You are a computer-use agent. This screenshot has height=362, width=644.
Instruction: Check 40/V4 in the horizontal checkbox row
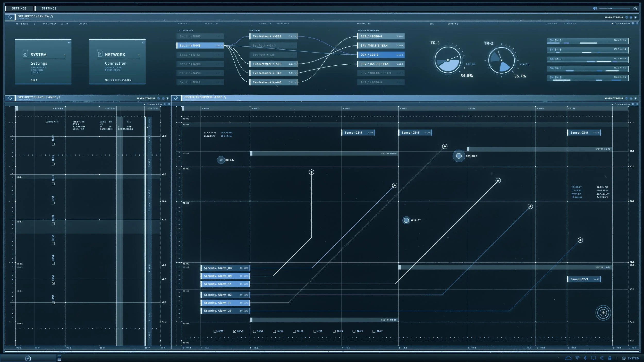click(x=274, y=331)
